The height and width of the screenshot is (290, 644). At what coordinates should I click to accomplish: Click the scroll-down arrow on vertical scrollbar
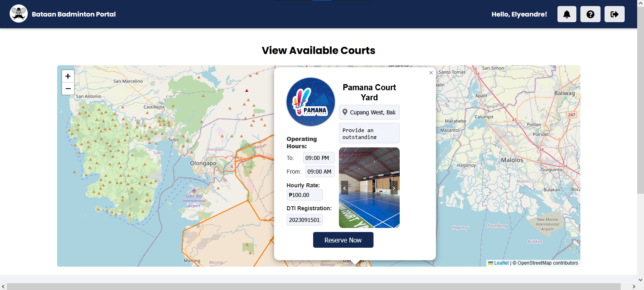[640, 280]
